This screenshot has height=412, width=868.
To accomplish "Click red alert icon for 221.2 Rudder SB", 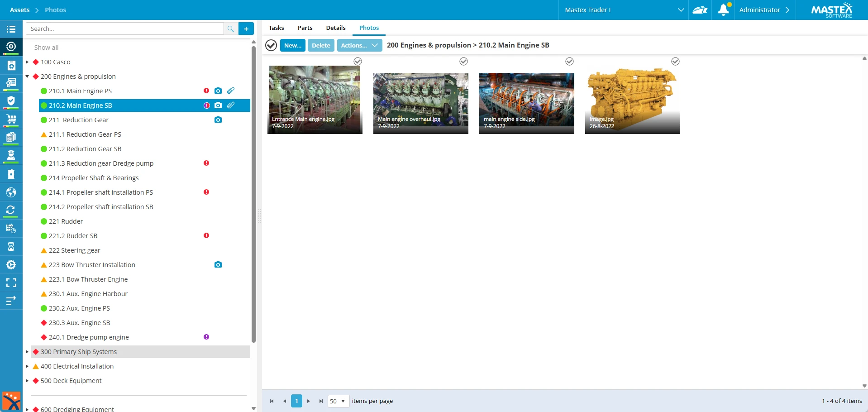I will coord(206,236).
